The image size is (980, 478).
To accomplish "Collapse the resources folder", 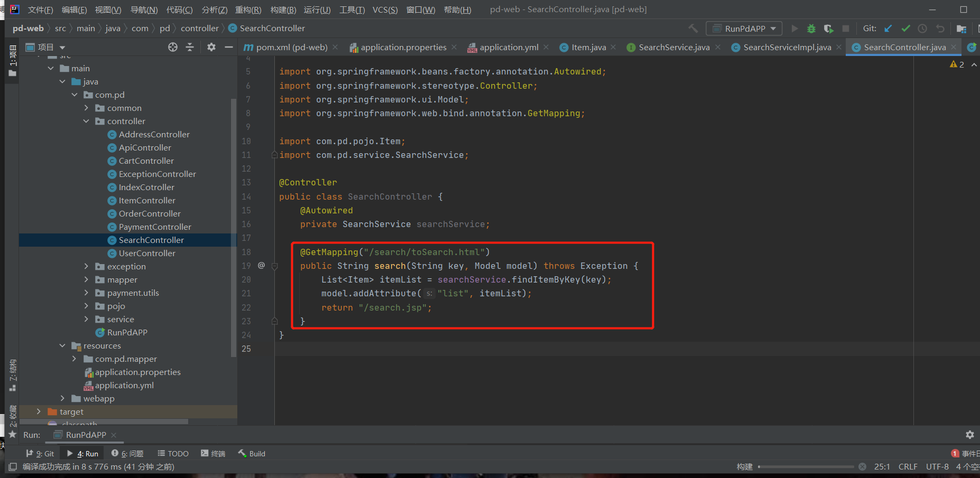I will (62, 345).
